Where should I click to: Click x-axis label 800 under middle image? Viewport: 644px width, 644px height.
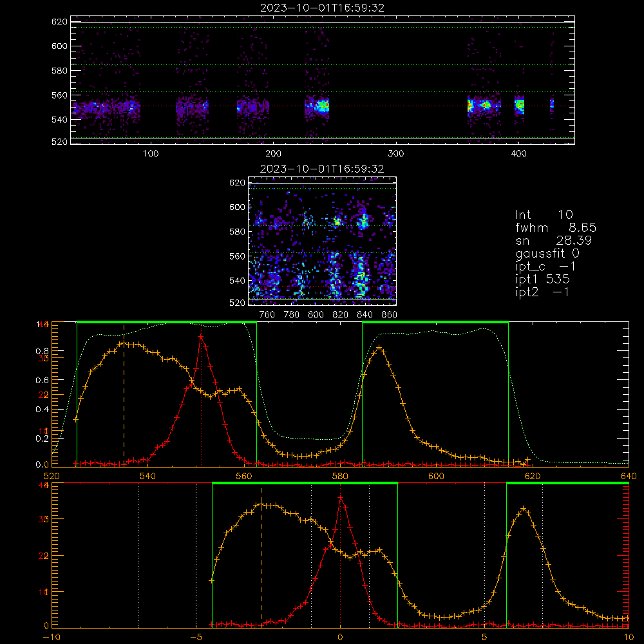point(316,315)
